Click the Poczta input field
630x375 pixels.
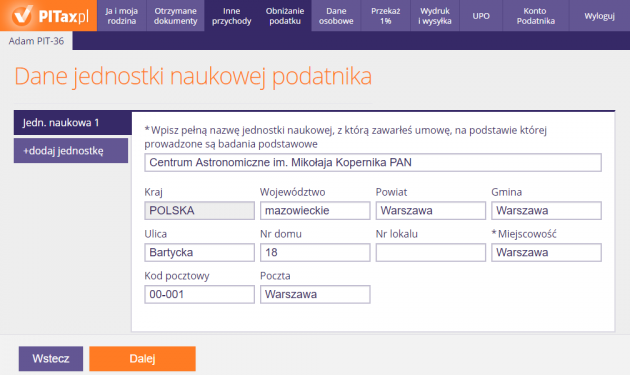click(x=315, y=294)
